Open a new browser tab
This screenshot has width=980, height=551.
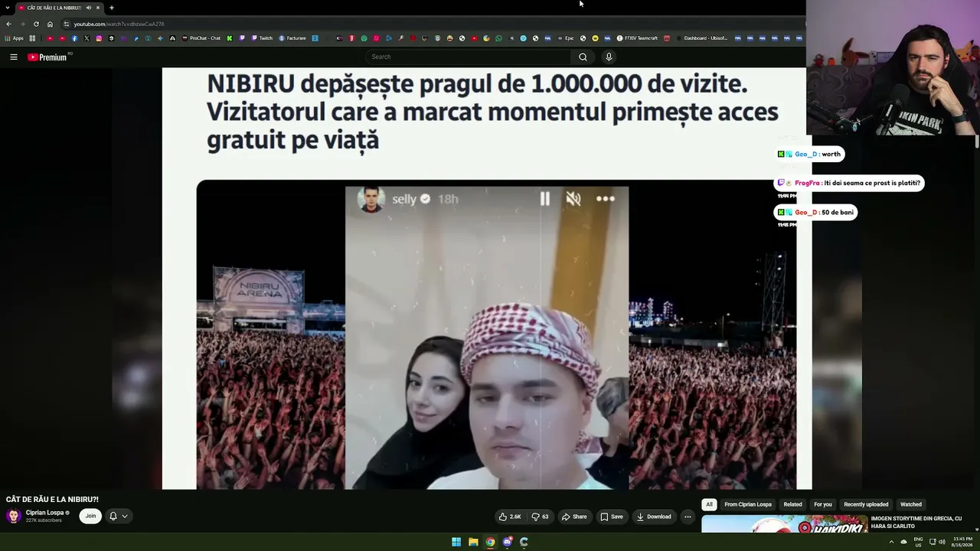(111, 8)
